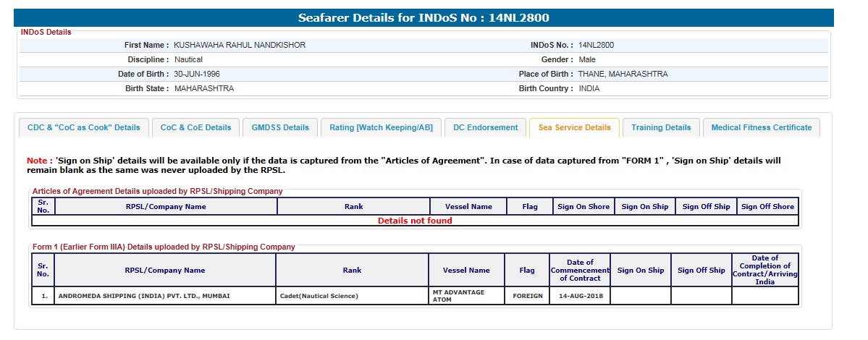The width and height of the screenshot is (868, 340).
Task: Click the 14-AUG-2018 contract commencement date
Action: click(579, 296)
